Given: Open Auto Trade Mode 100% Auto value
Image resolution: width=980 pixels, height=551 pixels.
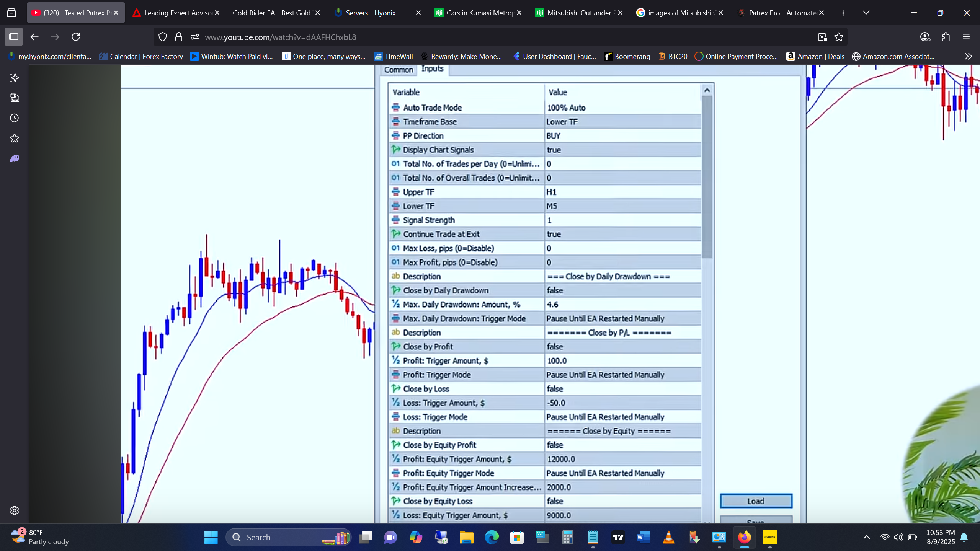Looking at the screenshot, I should tap(623, 108).
